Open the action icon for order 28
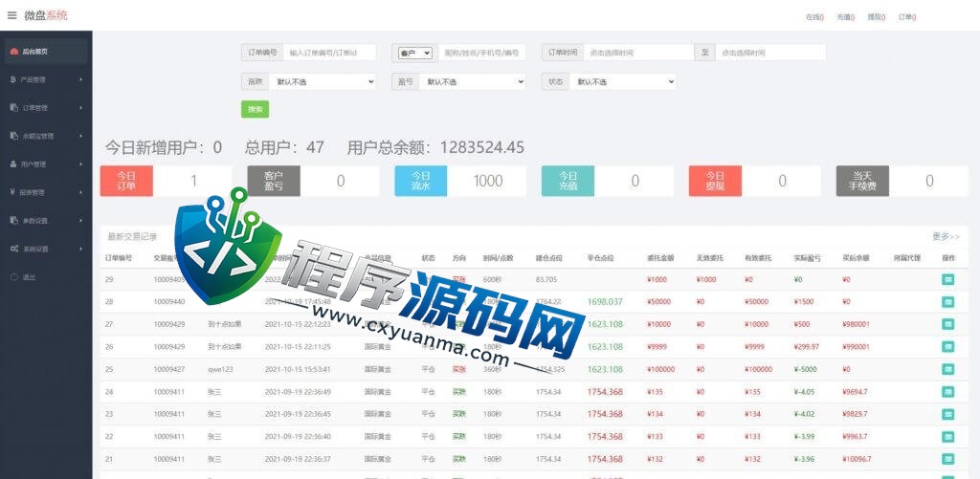Screen dimensions: 980x479 [x=948, y=302]
